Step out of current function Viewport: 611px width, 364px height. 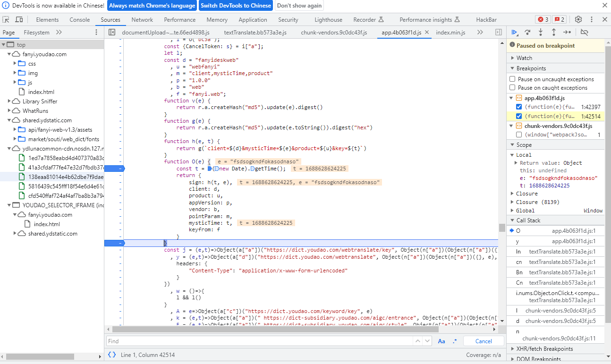click(553, 32)
